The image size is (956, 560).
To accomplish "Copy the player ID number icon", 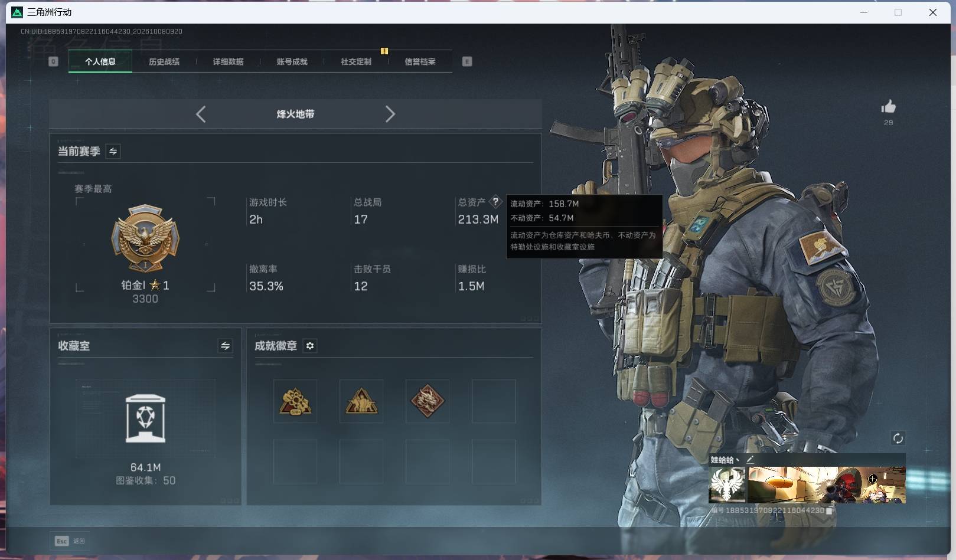I will coord(829,510).
